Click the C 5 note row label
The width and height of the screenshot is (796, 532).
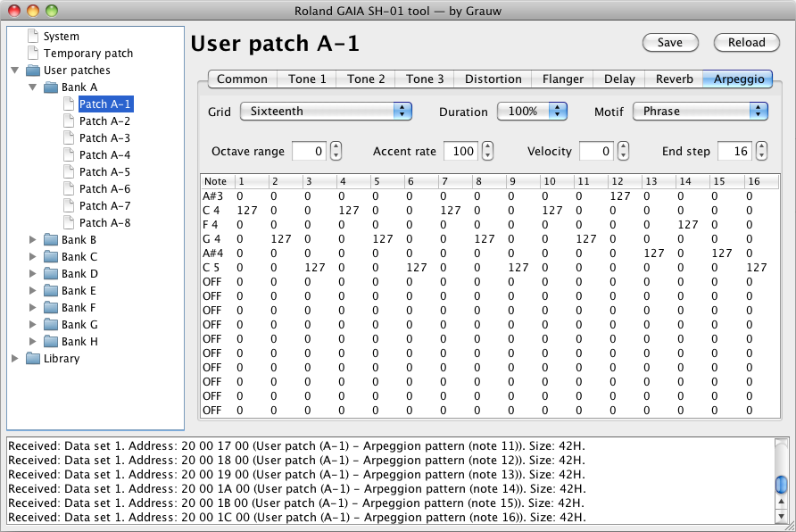211,267
